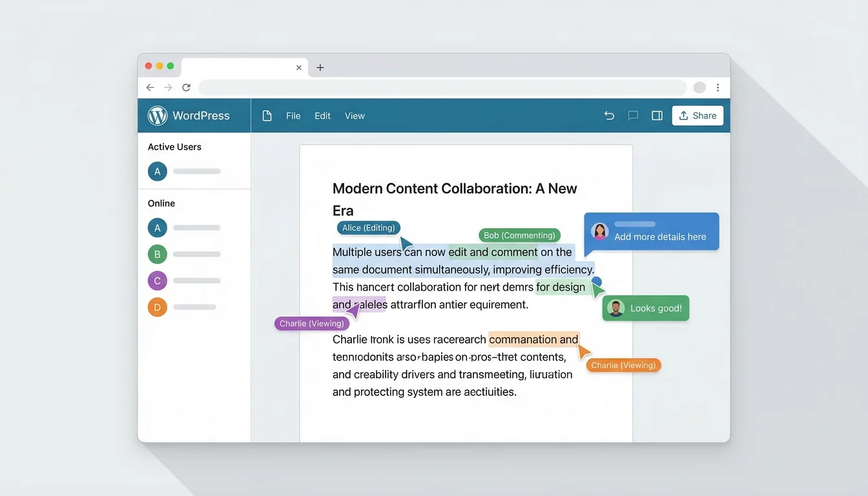
Task: Click the Bob (Commenting) cursor label
Action: point(519,235)
